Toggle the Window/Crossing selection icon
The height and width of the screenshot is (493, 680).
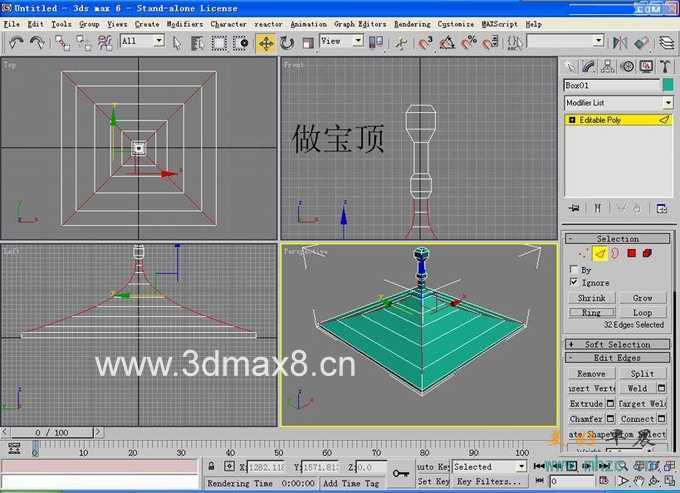[240, 43]
